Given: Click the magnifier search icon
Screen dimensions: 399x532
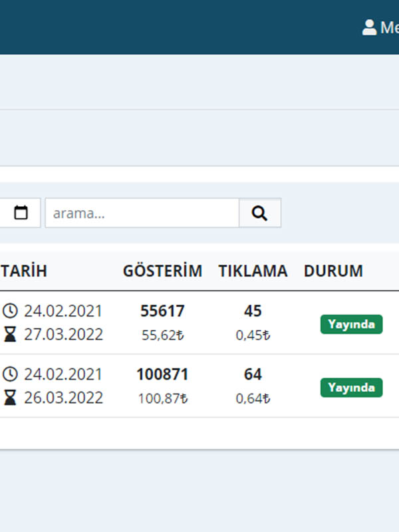Looking at the screenshot, I should (259, 213).
